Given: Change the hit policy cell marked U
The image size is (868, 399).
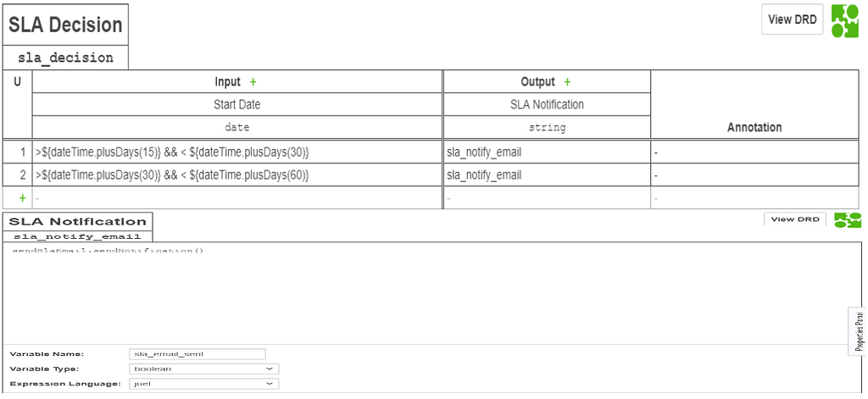Looking at the screenshot, I should pos(17,82).
